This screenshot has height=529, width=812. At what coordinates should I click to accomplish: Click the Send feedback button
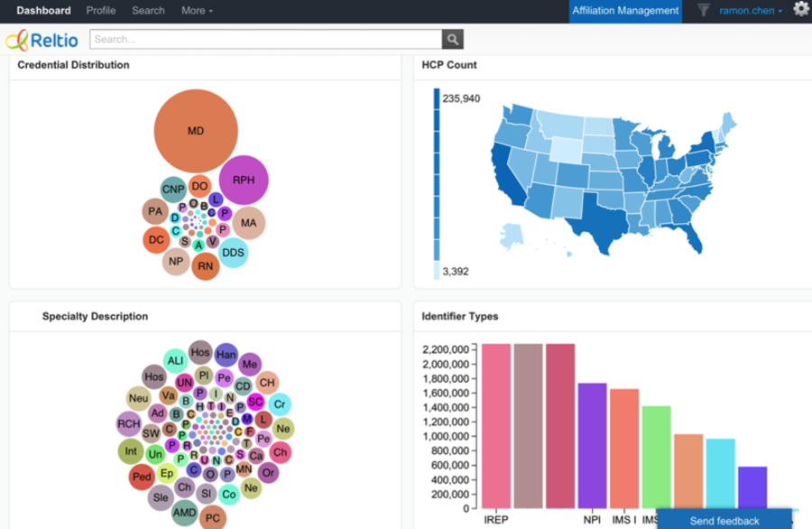click(x=724, y=520)
